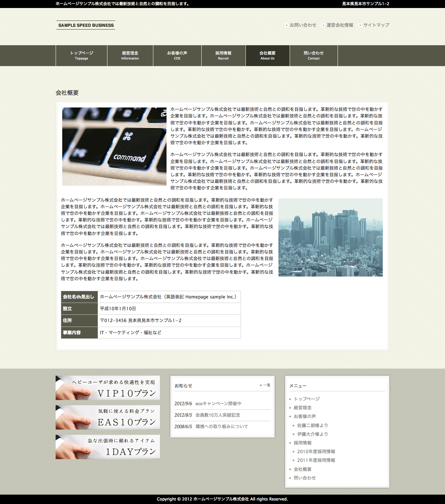The height and width of the screenshot is (504, 445).
Task: Open the 運営会社情報 header link
Action: [340, 25]
